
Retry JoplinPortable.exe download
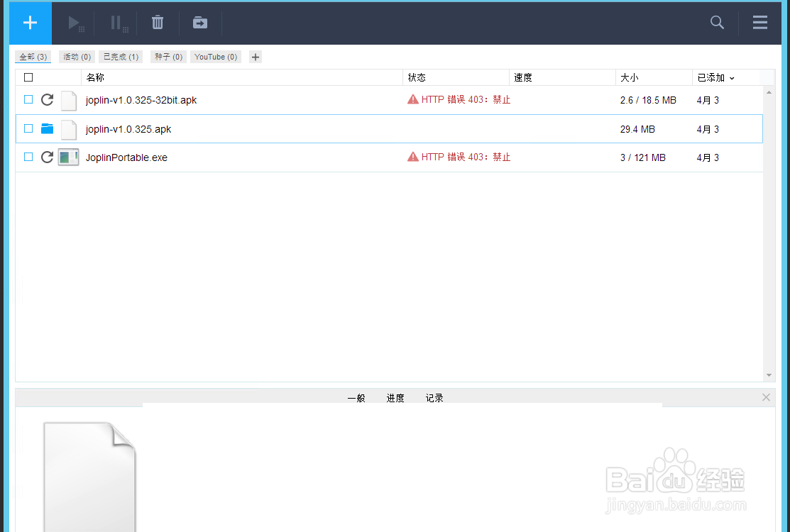point(47,157)
